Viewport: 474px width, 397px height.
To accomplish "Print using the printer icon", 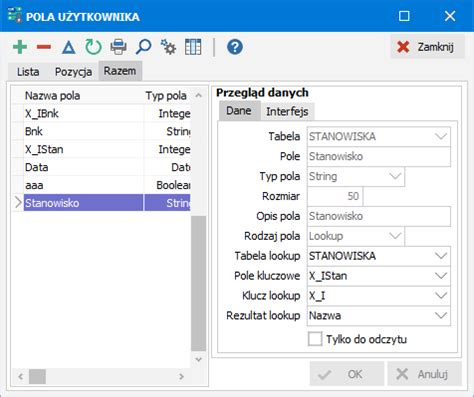I will (118, 47).
